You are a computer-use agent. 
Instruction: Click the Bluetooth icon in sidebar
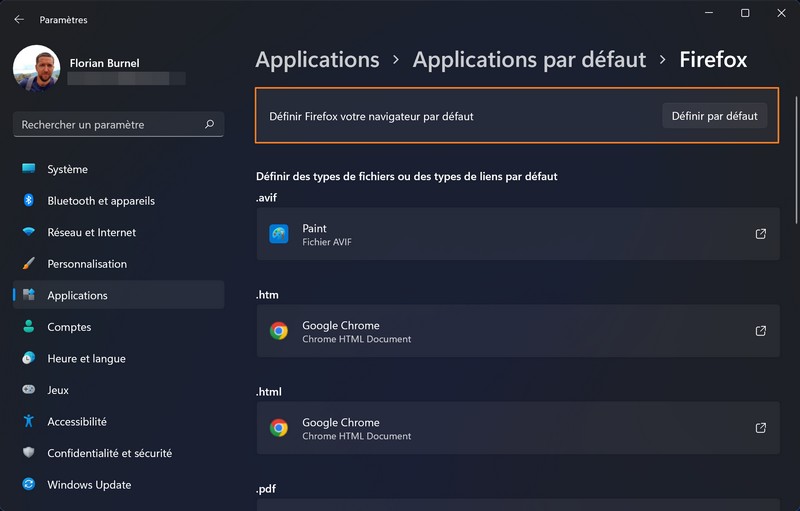coord(29,200)
